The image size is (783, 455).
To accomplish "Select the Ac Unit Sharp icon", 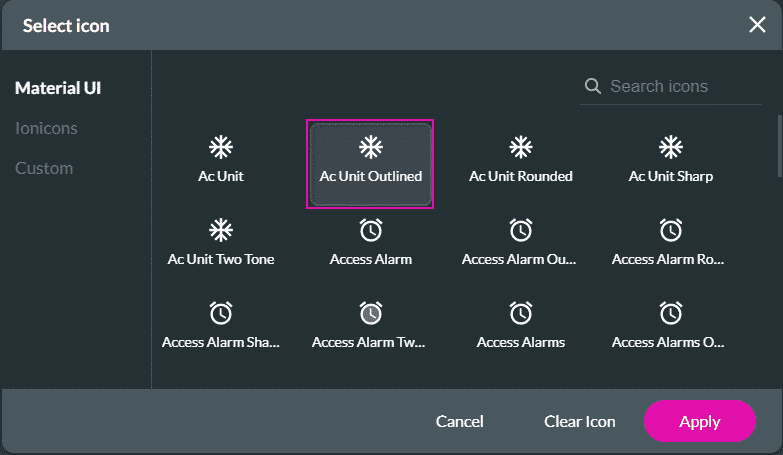I will [670, 160].
